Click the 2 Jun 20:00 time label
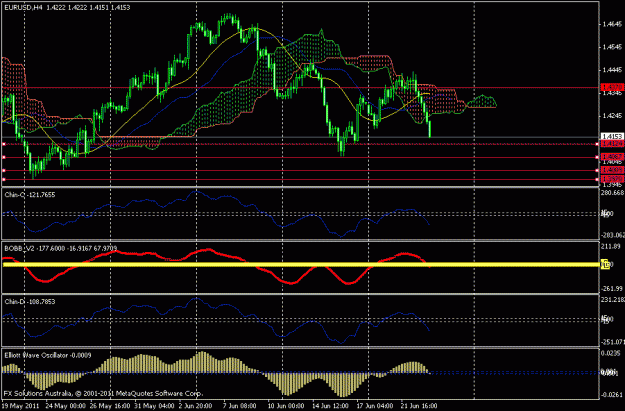This screenshot has width=625, height=411. (x=193, y=406)
